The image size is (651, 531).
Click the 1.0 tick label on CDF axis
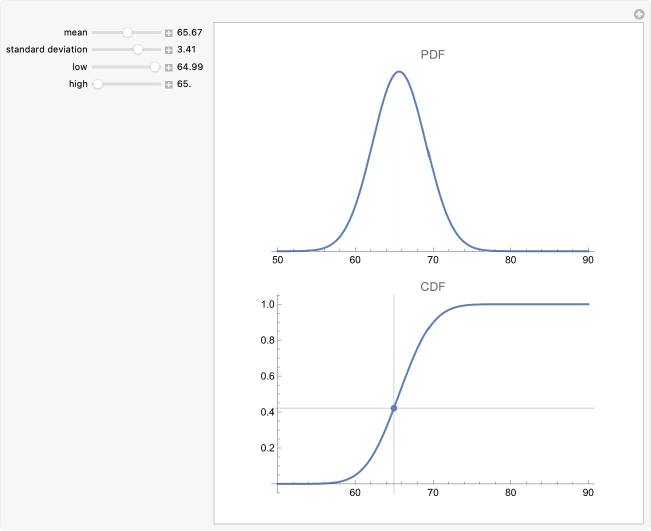(x=267, y=304)
